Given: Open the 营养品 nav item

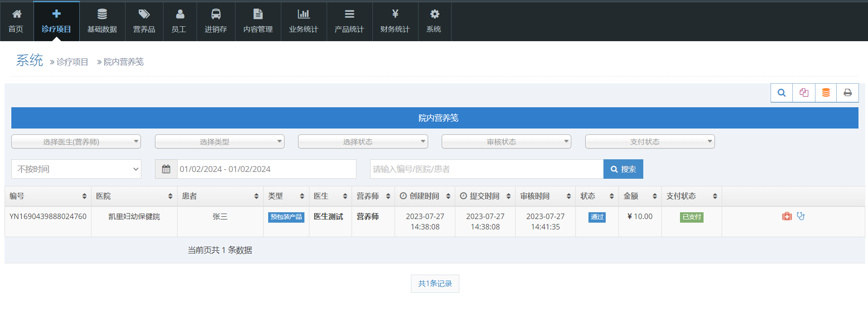Looking at the screenshot, I should point(144,21).
